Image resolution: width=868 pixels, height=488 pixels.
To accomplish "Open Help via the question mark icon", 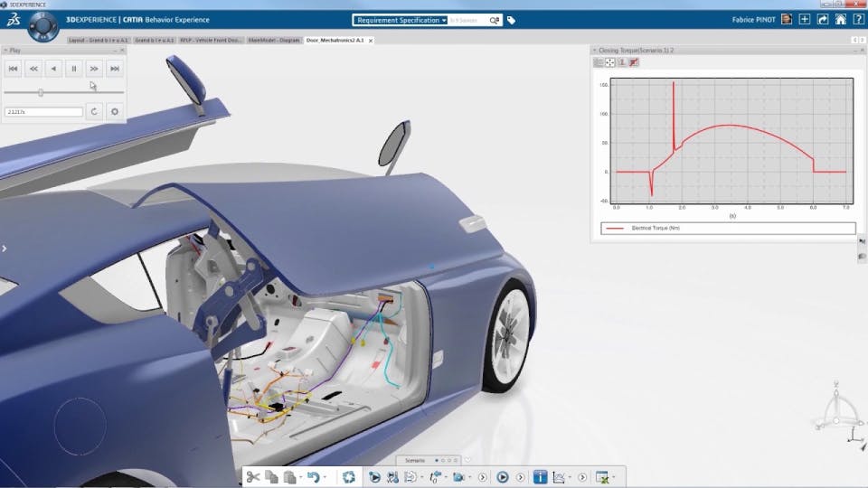I will click(x=858, y=19).
